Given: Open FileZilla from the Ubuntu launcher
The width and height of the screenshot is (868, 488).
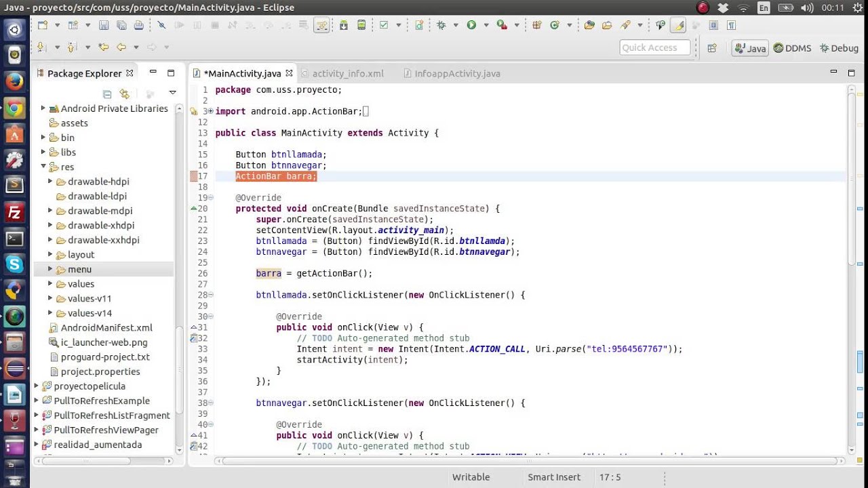Looking at the screenshot, I should [14, 213].
